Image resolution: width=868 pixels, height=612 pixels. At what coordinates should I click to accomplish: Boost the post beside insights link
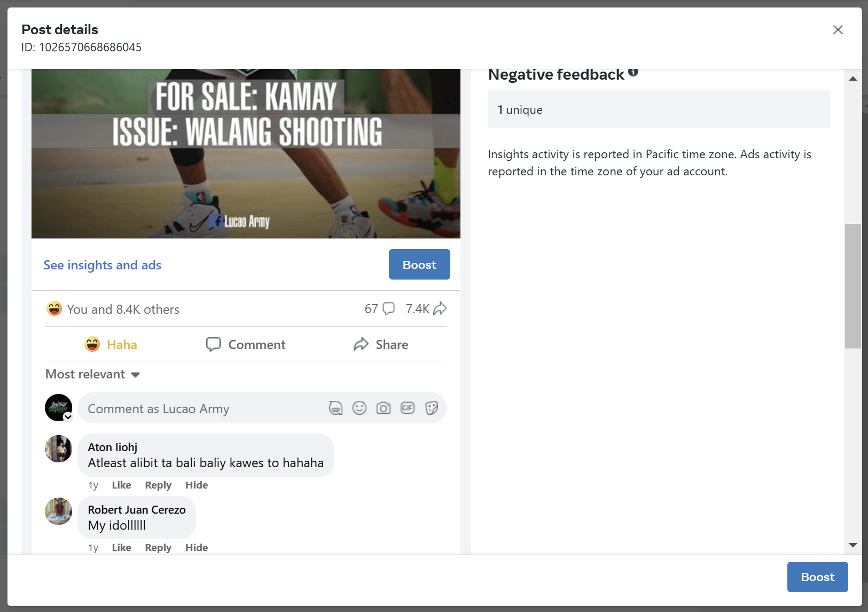(419, 265)
